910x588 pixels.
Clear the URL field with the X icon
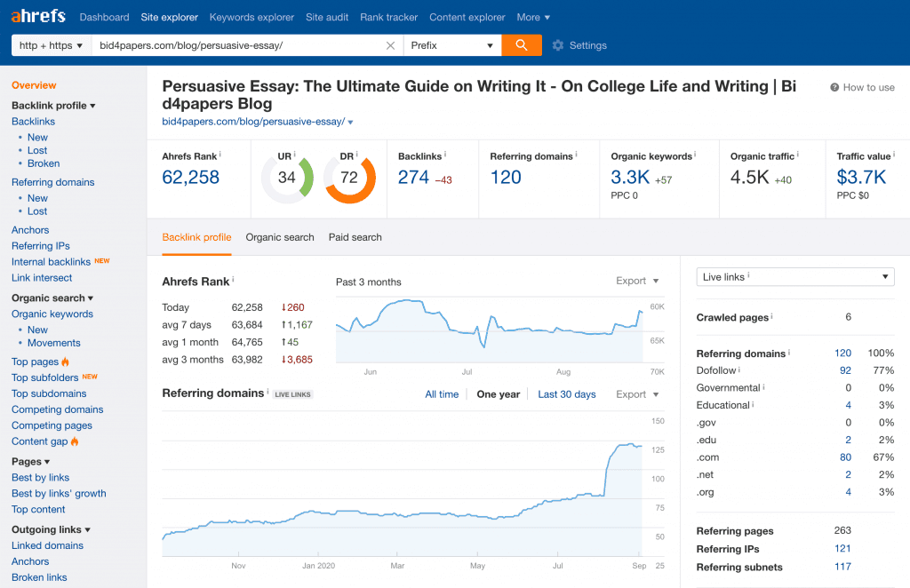[391, 46]
